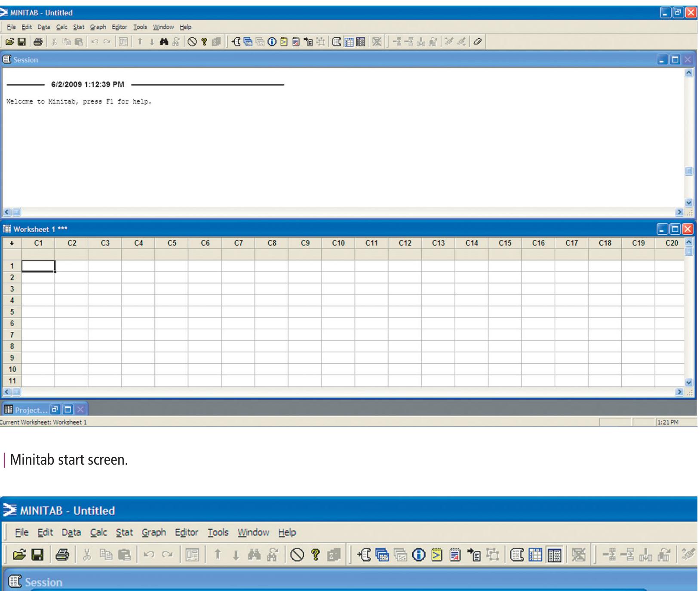Click Session window vertical scrollbar down arrow

689,203
